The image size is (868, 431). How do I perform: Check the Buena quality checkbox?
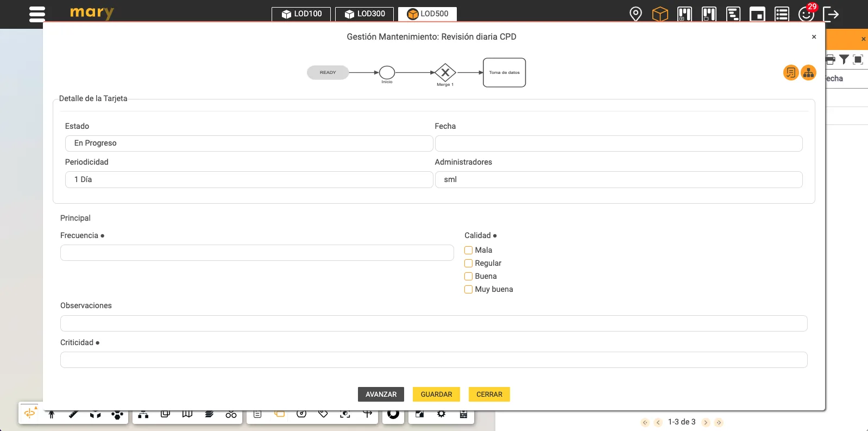(x=468, y=276)
